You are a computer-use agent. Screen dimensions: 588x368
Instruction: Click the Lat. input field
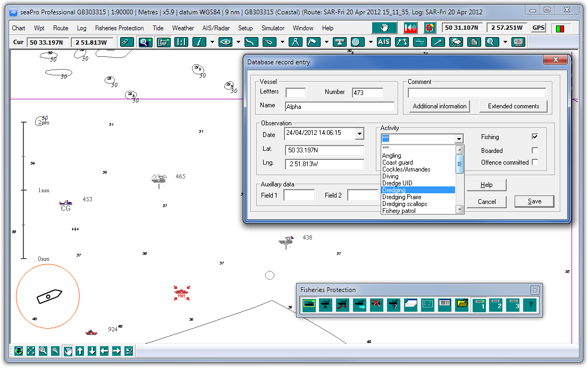[324, 150]
